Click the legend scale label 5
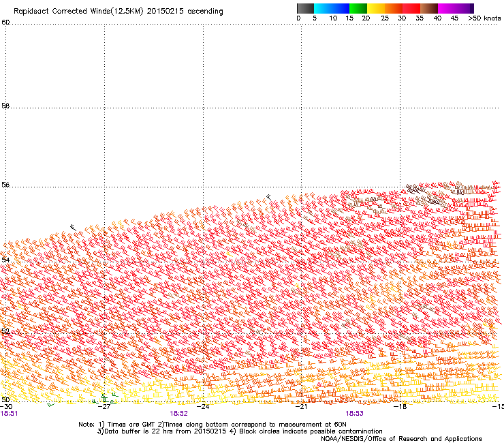Image resolution: width=504 pixels, height=443 pixels. [315, 18]
